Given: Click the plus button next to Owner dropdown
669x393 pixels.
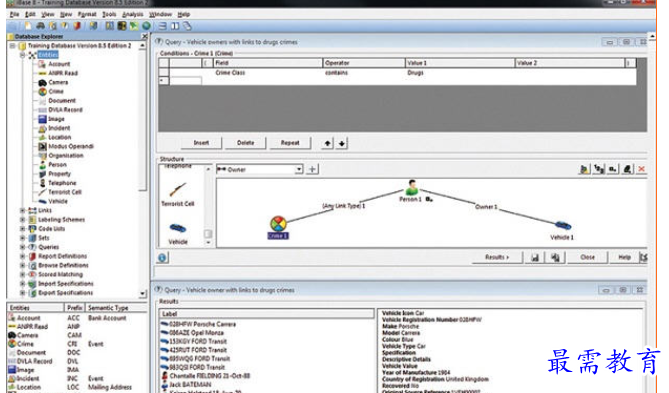Looking at the screenshot, I should pos(312,169).
